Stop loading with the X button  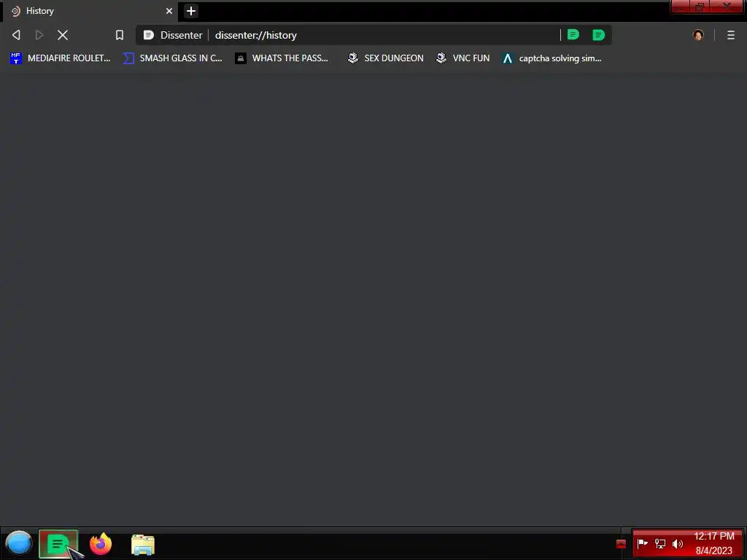click(63, 35)
